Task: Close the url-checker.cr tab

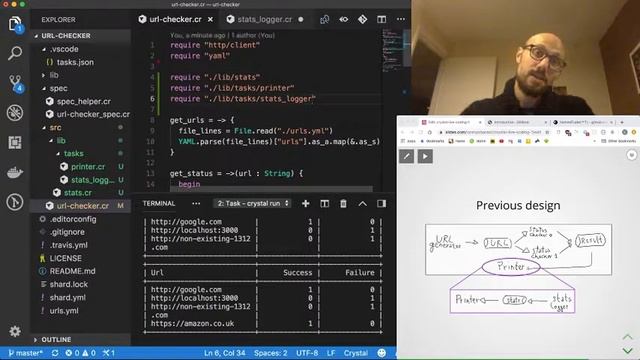Action: (210, 19)
